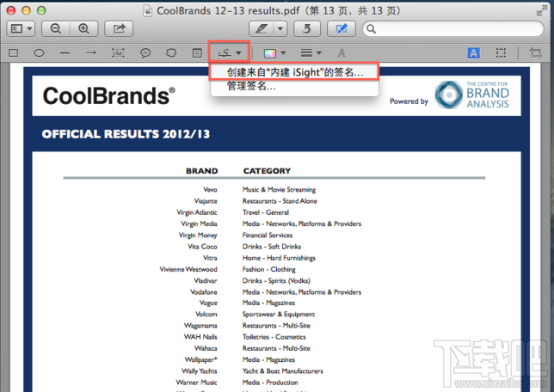The height and width of the screenshot is (392, 554).
Task: Choose create signature from built-in iSight
Action: (x=294, y=72)
